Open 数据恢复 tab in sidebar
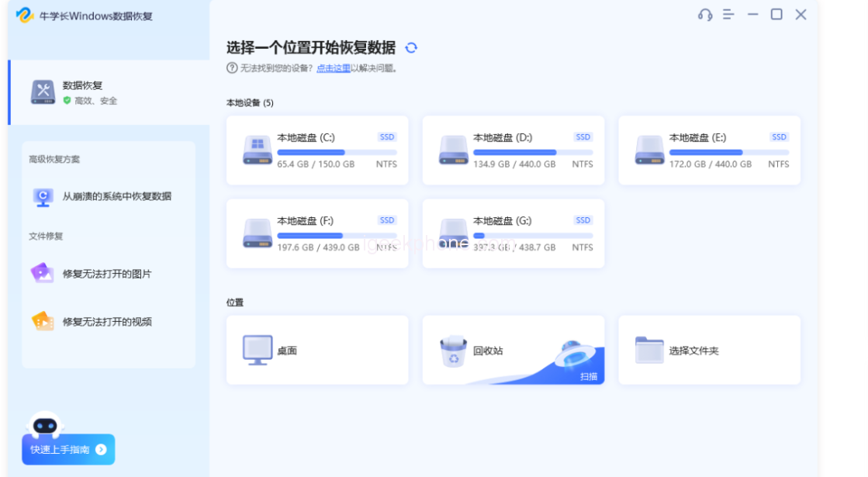The height and width of the screenshot is (477, 868). [109, 92]
